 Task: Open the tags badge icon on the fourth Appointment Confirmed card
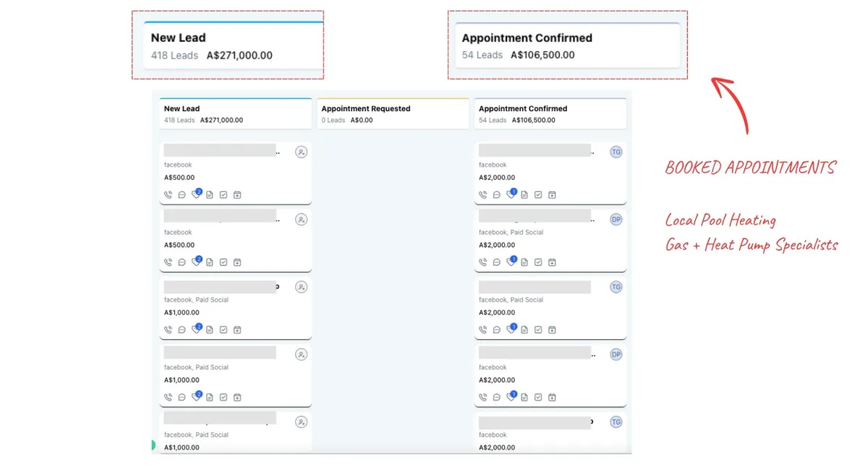511,397
